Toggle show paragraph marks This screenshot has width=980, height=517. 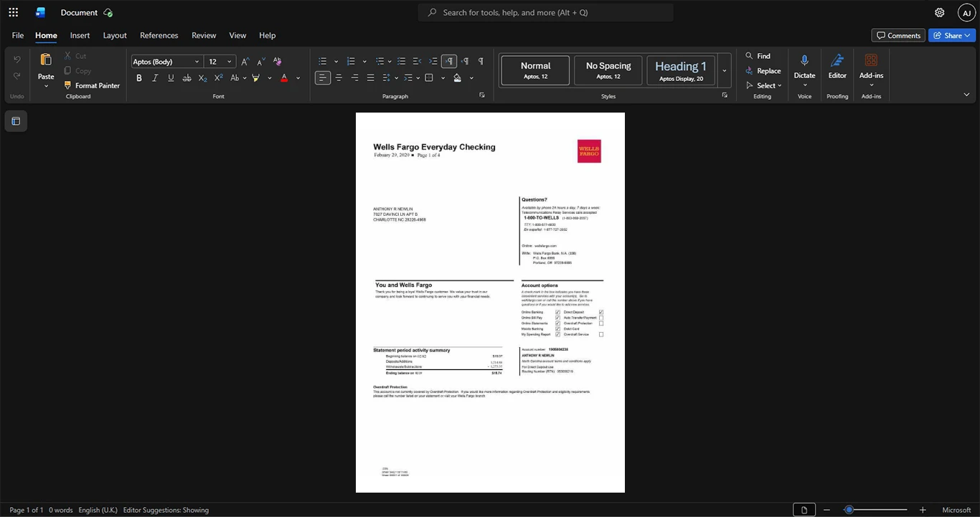pyautogui.click(x=481, y=62)
